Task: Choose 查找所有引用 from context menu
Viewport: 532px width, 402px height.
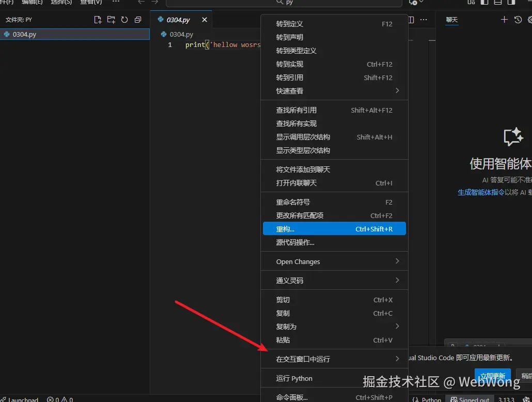Action: 334,110
